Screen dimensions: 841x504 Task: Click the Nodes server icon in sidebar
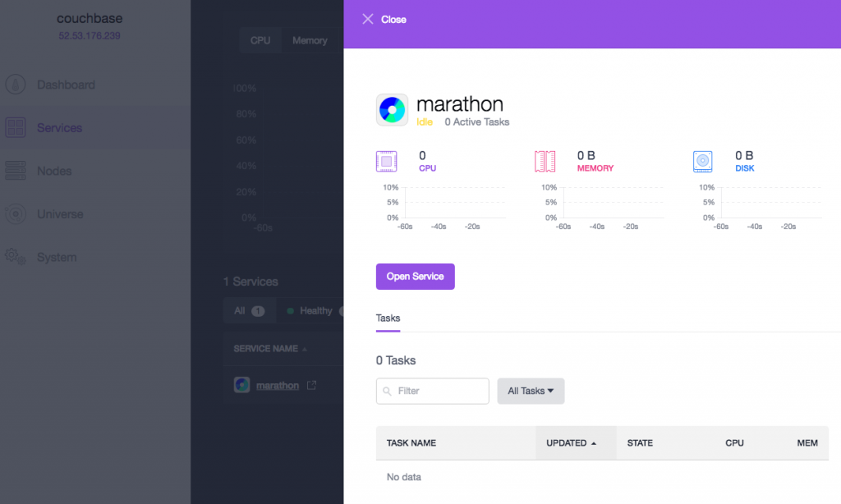pos(16,171)
